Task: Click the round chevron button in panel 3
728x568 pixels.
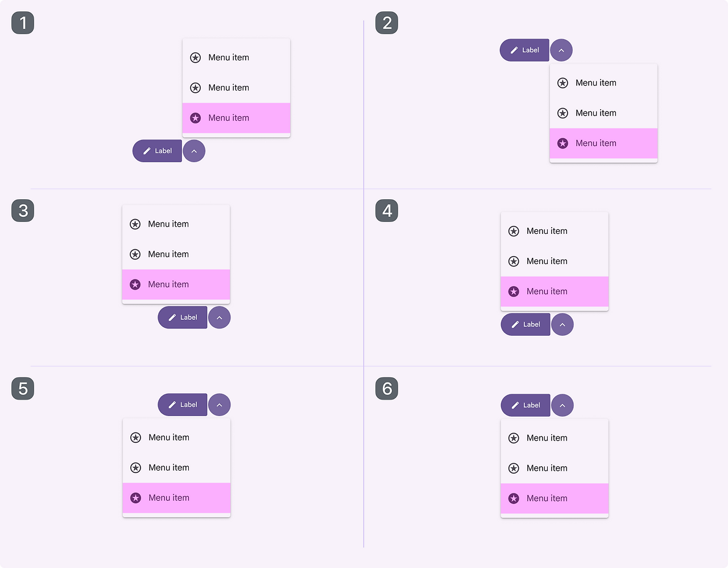Action: 220,318
